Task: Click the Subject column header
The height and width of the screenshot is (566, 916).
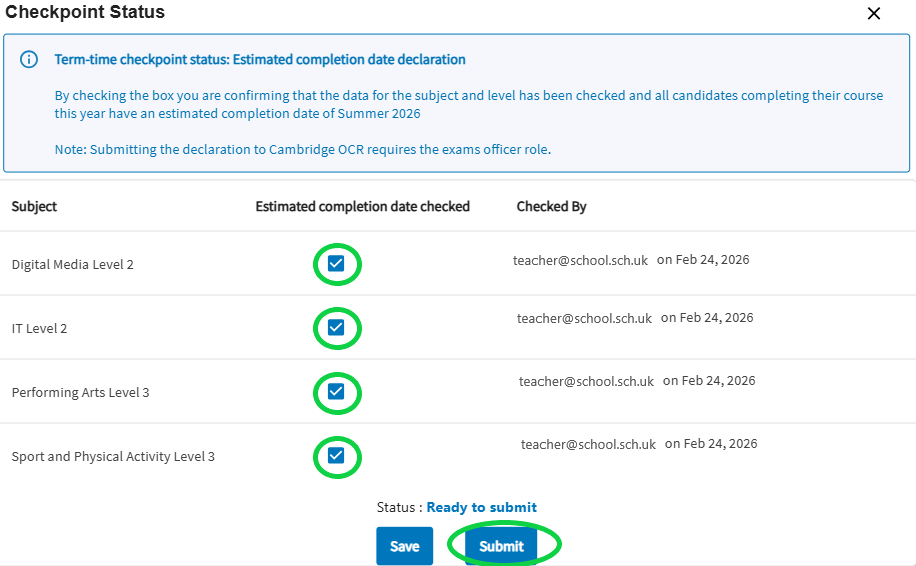Action: tap(34, 207)
